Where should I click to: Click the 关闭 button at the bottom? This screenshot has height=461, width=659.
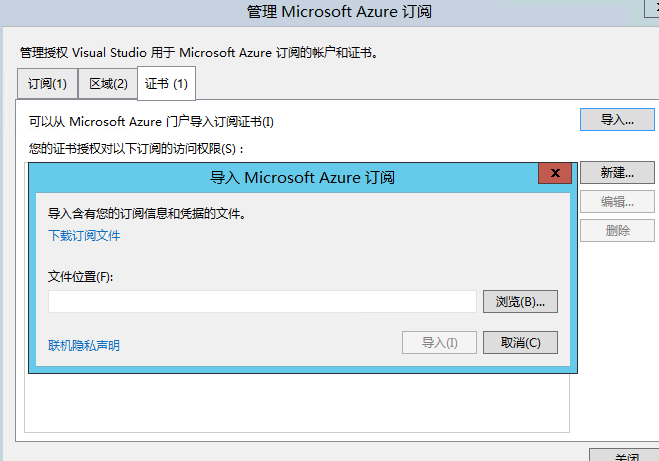coord(626,456)
